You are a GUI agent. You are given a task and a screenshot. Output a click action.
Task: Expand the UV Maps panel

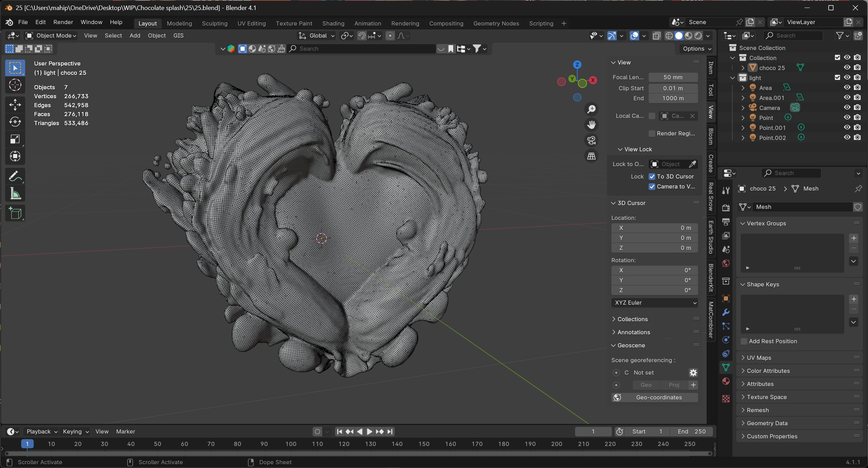click(759, 358)
